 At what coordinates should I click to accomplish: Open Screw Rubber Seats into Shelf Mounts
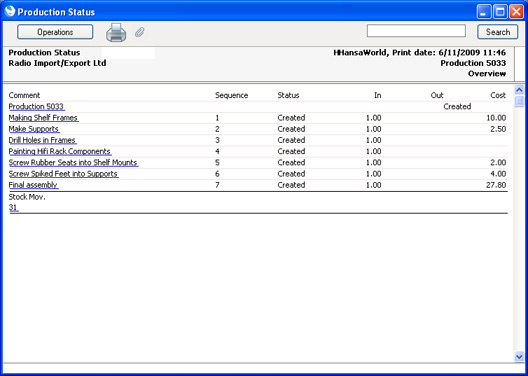73,163
